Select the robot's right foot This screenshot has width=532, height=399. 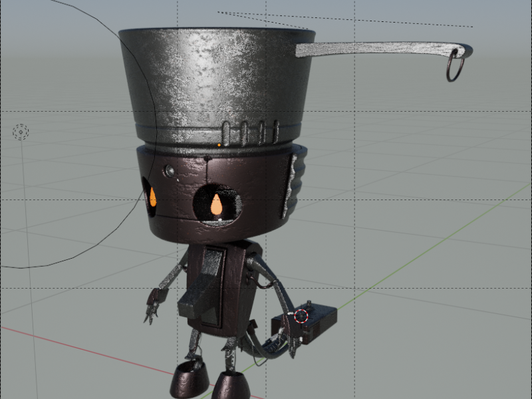pos(231,386)
